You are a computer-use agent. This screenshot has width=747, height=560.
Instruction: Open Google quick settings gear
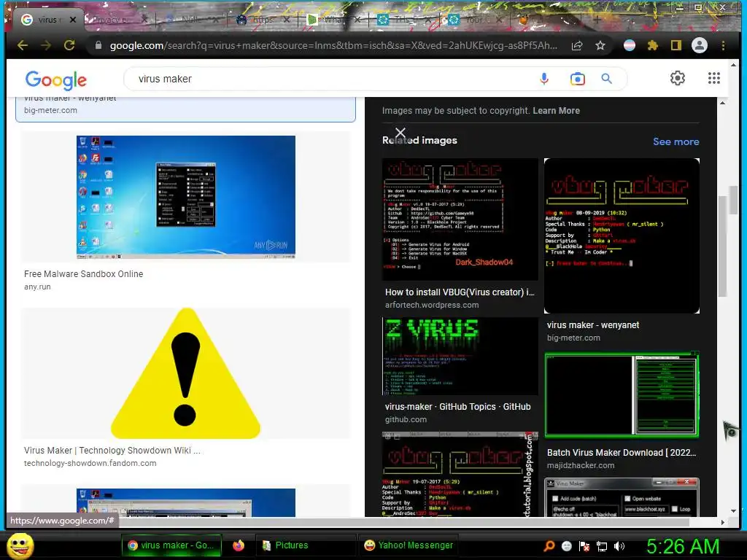(678, 78)
